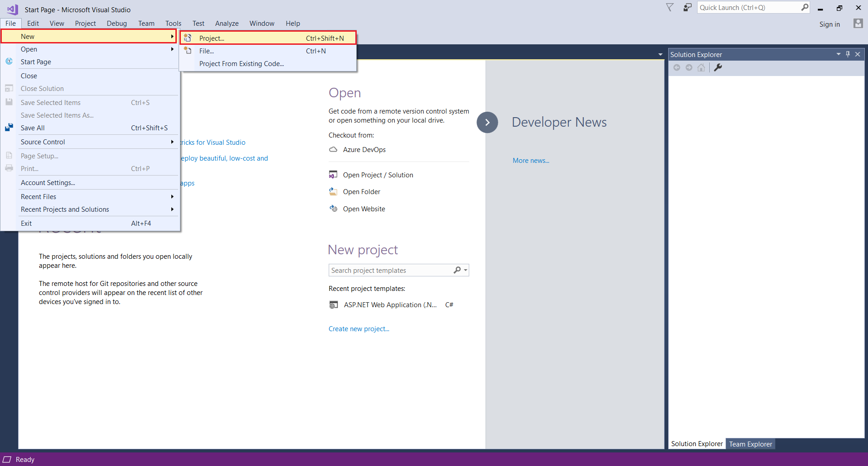Select Project From Existing Code...
The width and height of the screenshot is (868, 466).
(268, 63)
